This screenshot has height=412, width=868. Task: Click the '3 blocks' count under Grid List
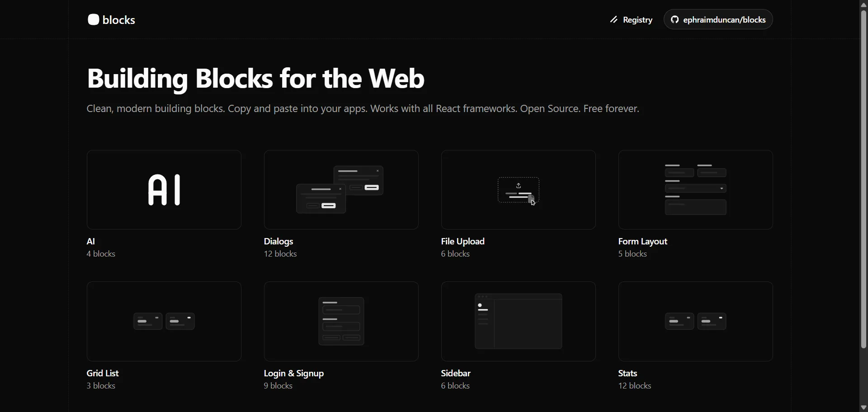[x=101, y=386]
